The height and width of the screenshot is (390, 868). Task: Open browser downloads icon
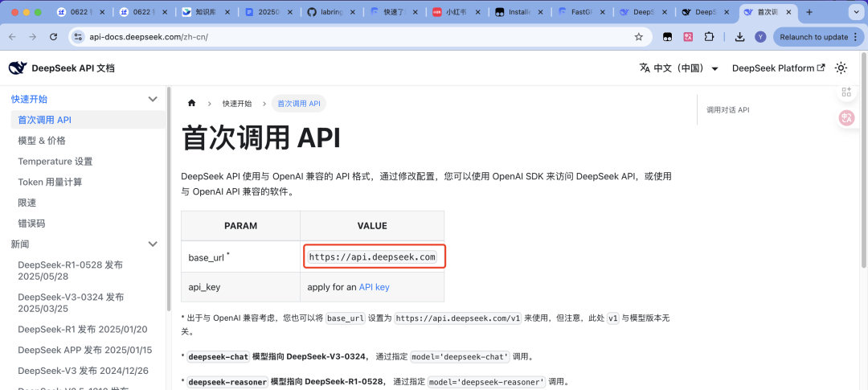(739, 37)
